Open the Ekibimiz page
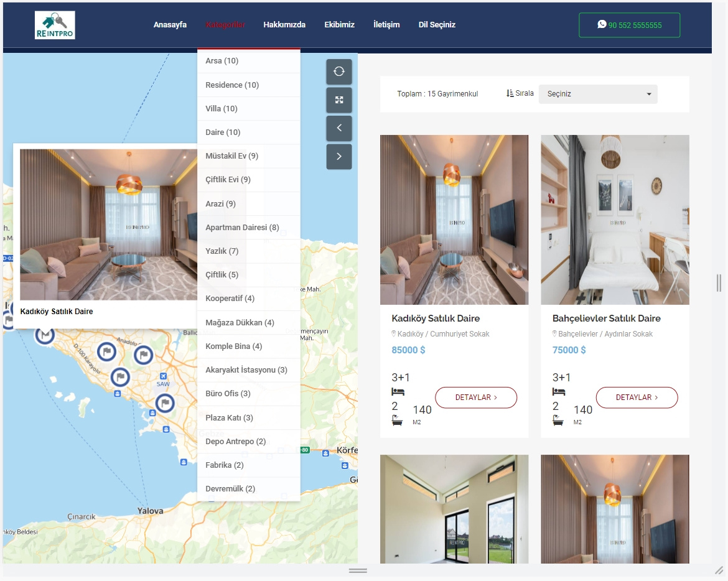The width and height of the screenshot is (728, 581). click(x=339, y=25)
